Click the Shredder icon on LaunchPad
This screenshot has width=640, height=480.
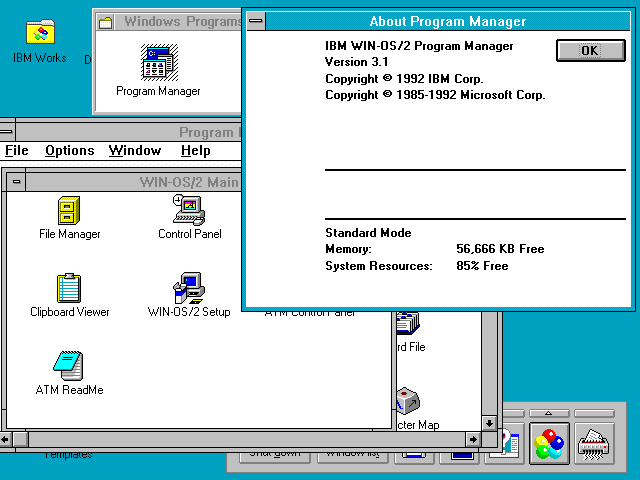point(594,444)
